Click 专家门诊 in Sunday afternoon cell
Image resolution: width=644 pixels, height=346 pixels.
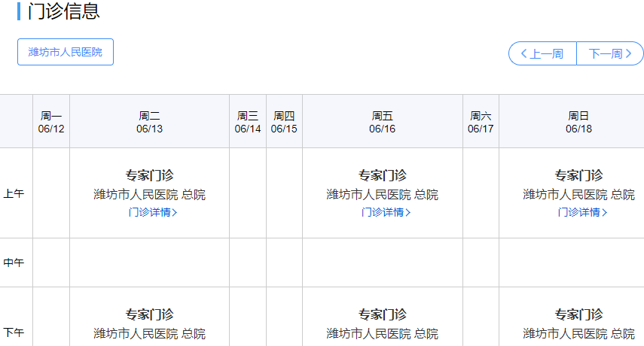coord(578,314)
